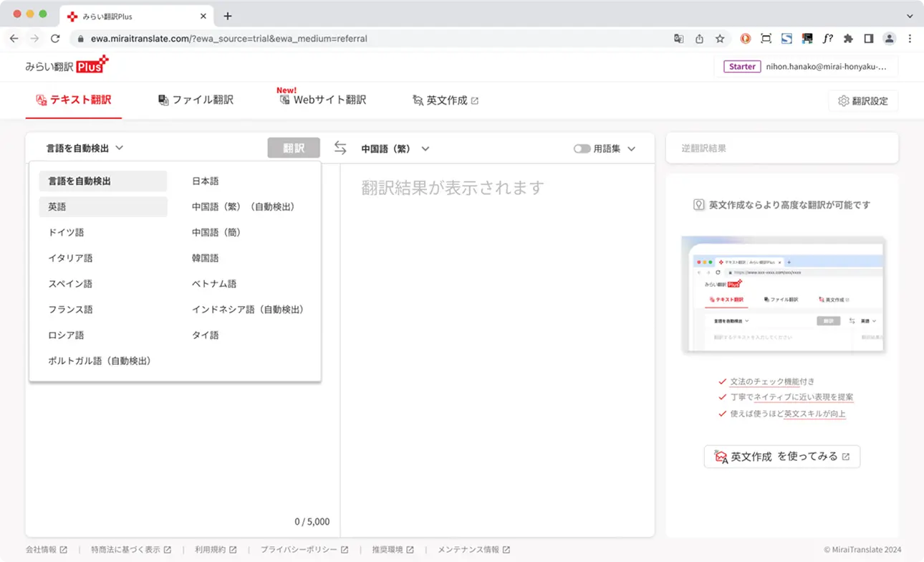Toggle the 用語集 glossary switch
Screen dimensions: 924x562
click(x=582, y=149)
